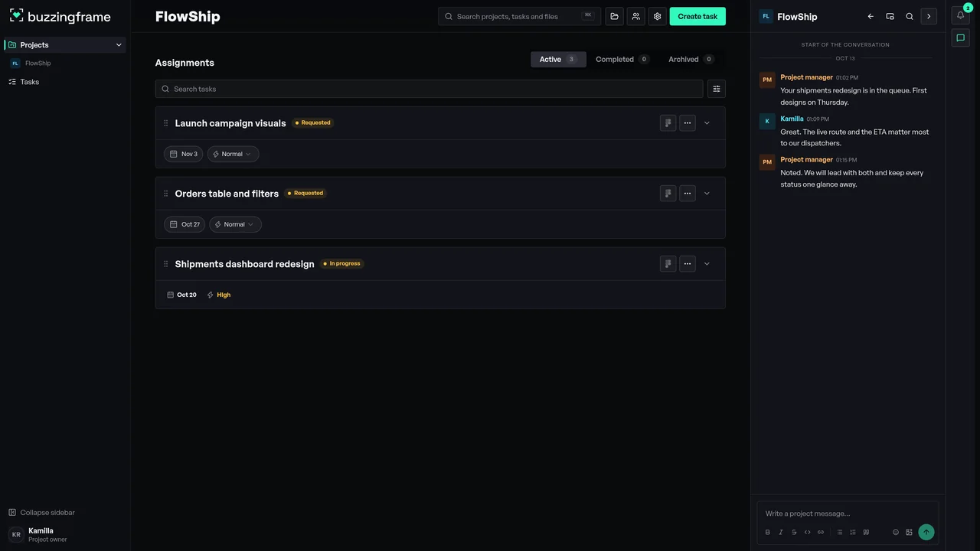Insert bulleted list in message editor

pos(839,532)
